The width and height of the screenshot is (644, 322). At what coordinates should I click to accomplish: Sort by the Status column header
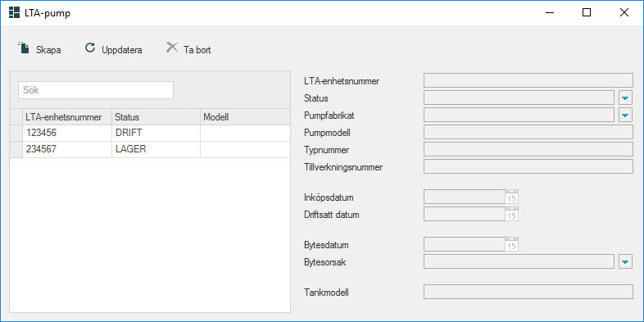[156, 117]
